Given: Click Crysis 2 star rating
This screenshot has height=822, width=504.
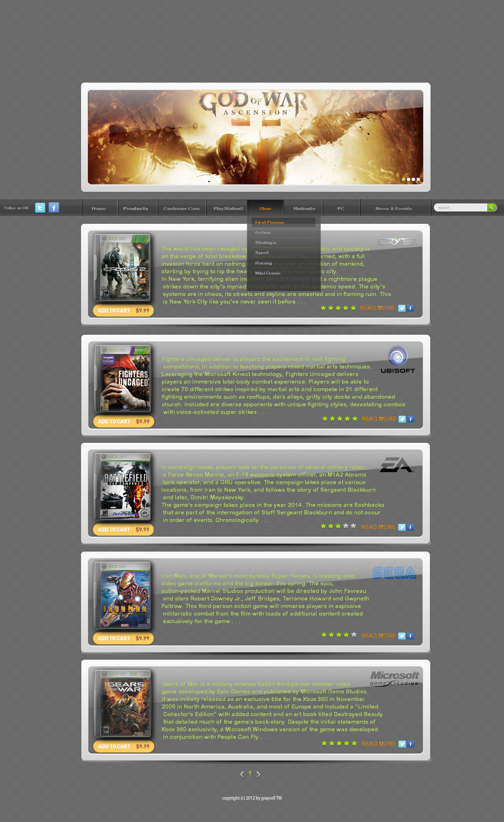Looking at the screenshot, I should tap(338, 308).
